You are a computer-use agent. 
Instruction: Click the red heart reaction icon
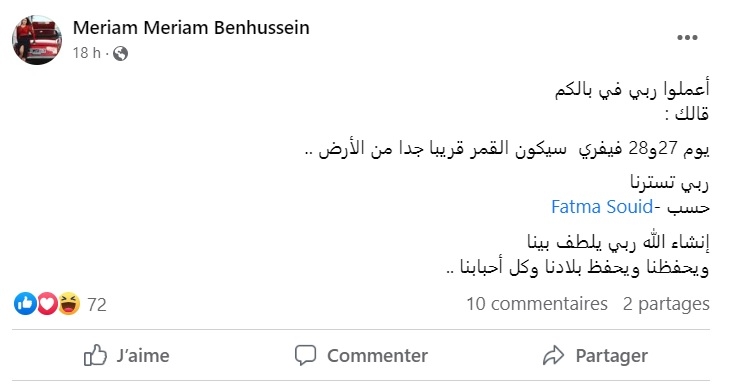pyautogui.click(x=47, y=304)
